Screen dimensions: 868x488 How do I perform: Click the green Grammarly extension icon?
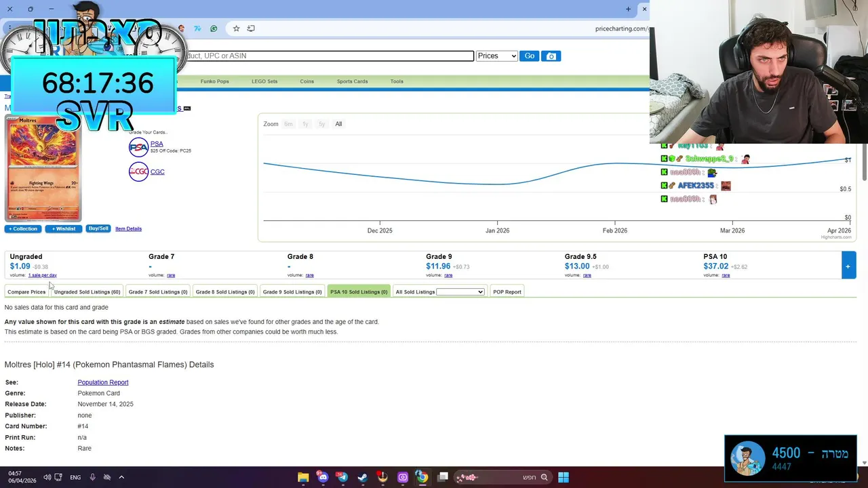point(214,28)
